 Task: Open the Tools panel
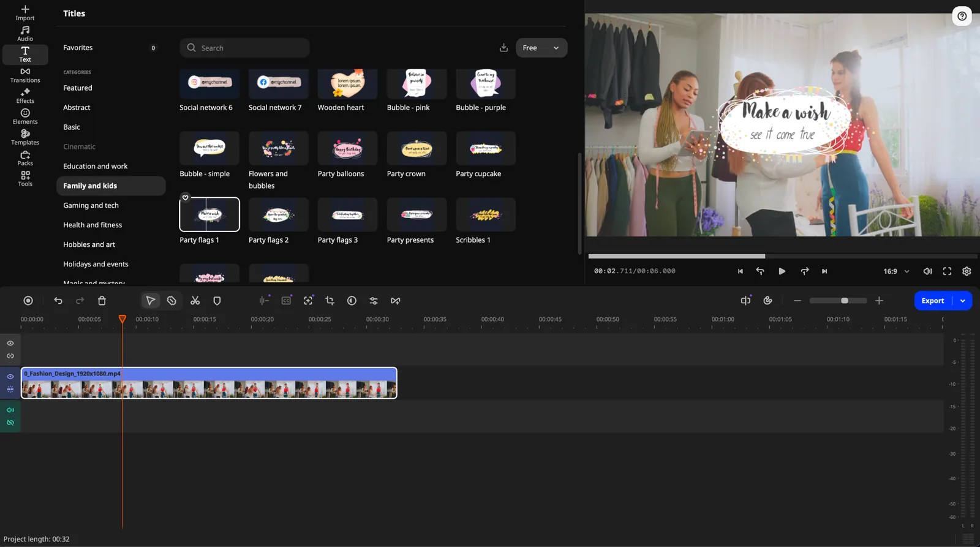click(x=25, y=179)
